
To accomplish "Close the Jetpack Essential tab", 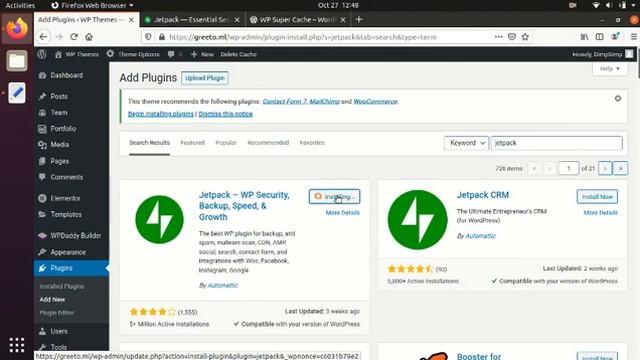I will tap(237, 20).
